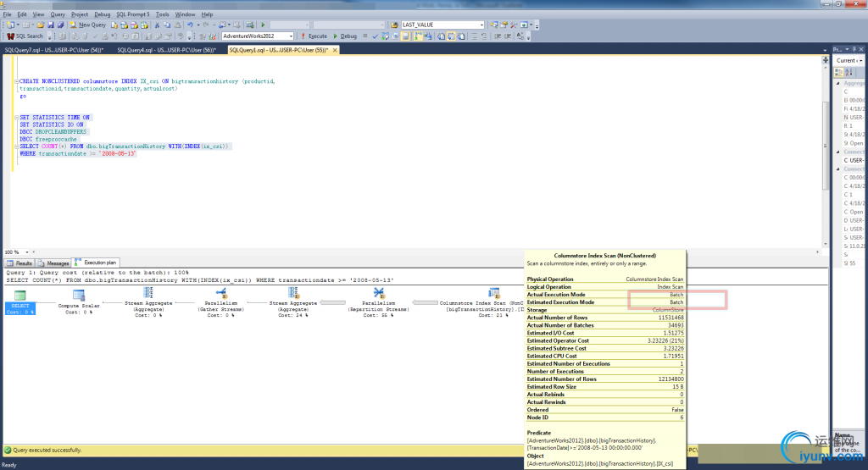Open the SQL Prompt 5 menu

133,14
